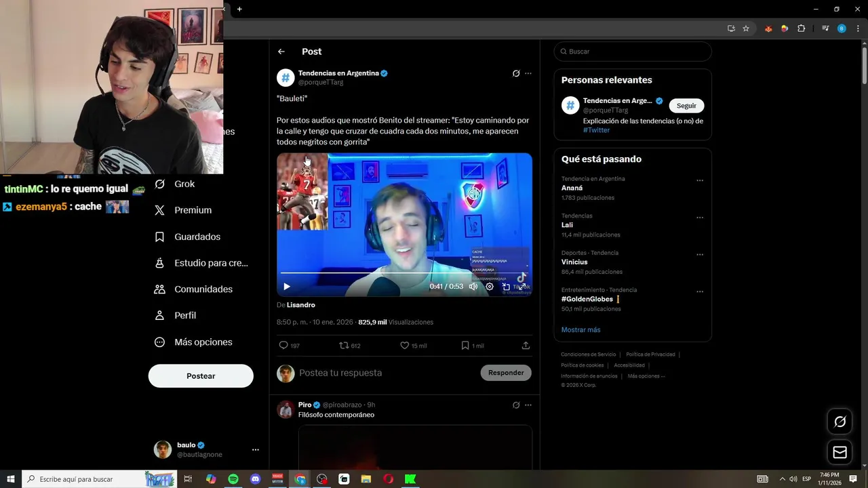Open options for Ananá trend
Image resolution: width=868 pixels, height=488 pixels.
(x=700, y=181)
